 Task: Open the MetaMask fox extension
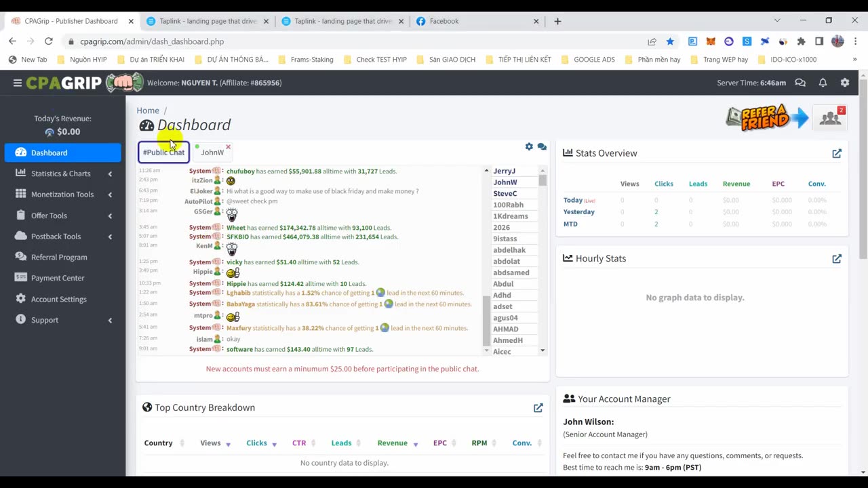click(711, 41)
